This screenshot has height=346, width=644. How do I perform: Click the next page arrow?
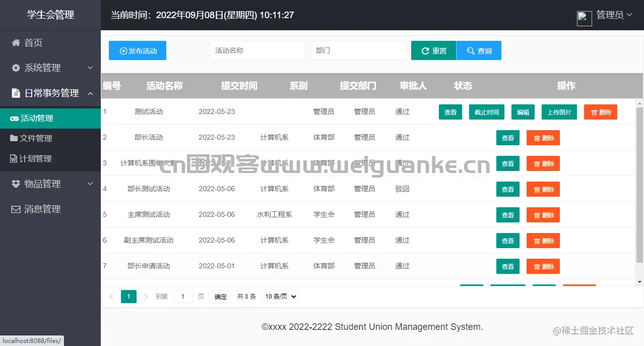(x=146, y=297)
